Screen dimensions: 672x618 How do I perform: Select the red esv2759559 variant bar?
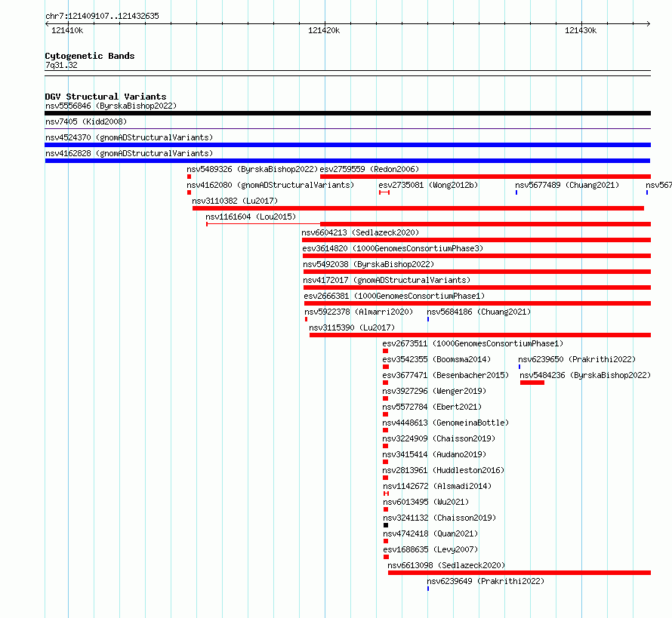[x=486, y=177]
